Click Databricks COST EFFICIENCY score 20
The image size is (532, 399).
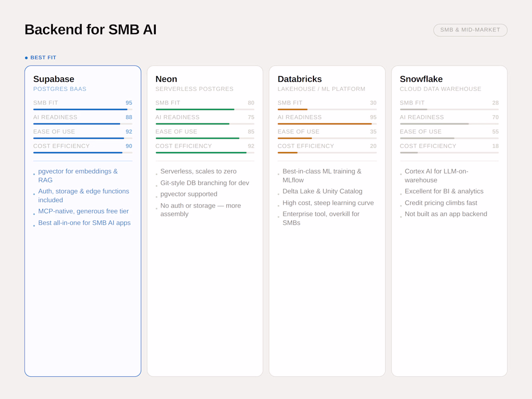point(373,146)
